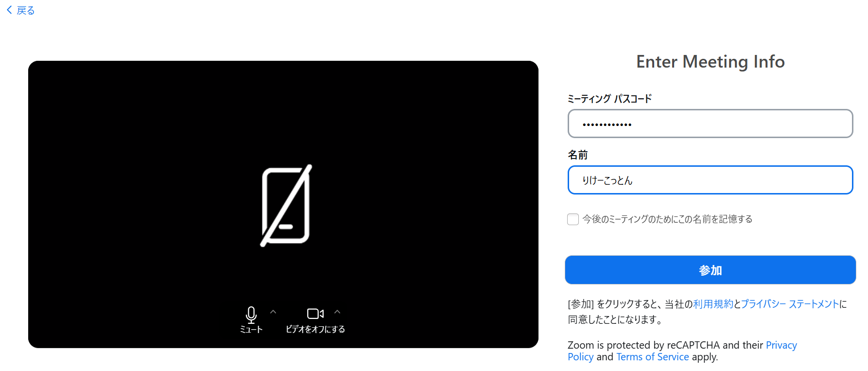Screen dimensions: 868x371
Task: Expand audio options chevron beside mute
Action: coord(273,312)
